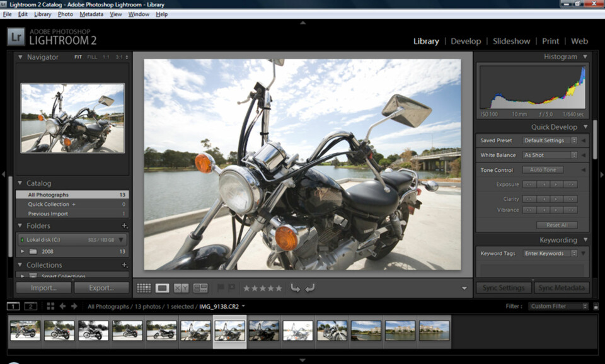Hide the right panel group with edge arrow
605x364 pixels.
(x=601, y=174)
